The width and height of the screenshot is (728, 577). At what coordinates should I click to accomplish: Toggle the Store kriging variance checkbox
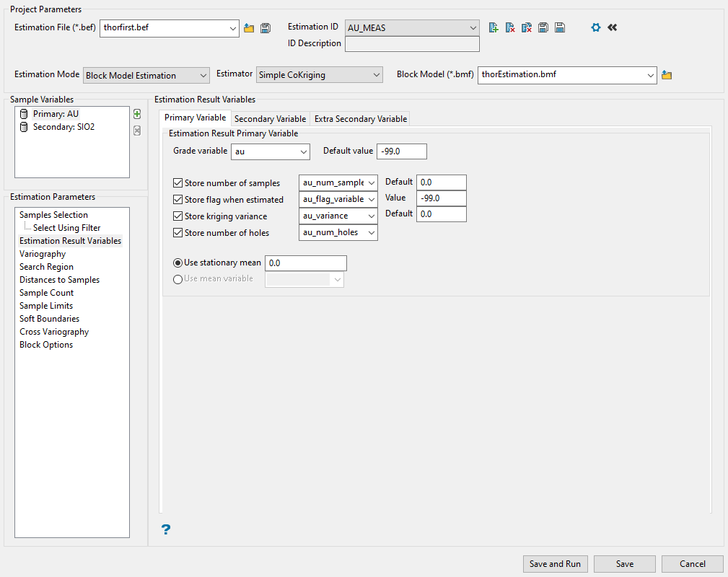click(x=178, y=216)
